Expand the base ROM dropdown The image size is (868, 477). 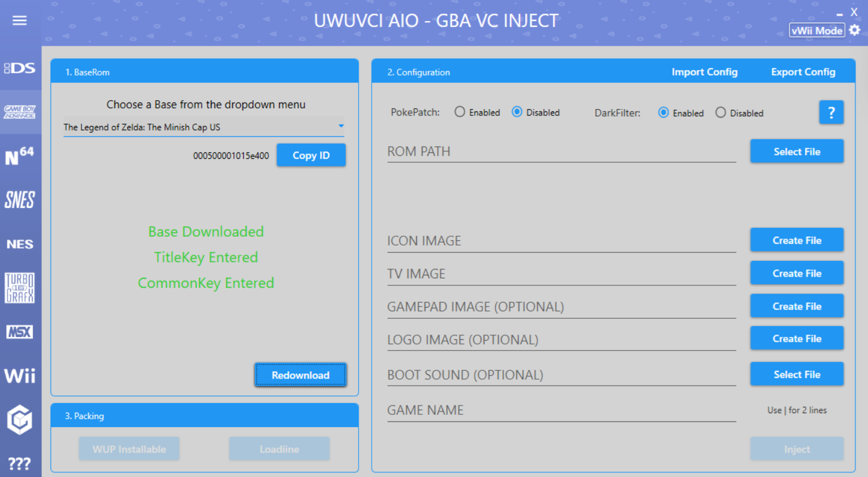pos(341,127)
